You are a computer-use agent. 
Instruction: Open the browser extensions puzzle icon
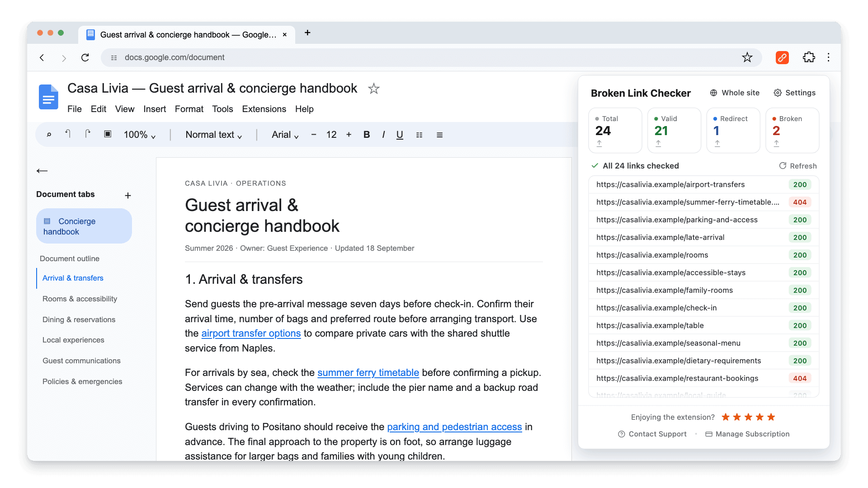[x=809, y=57]
